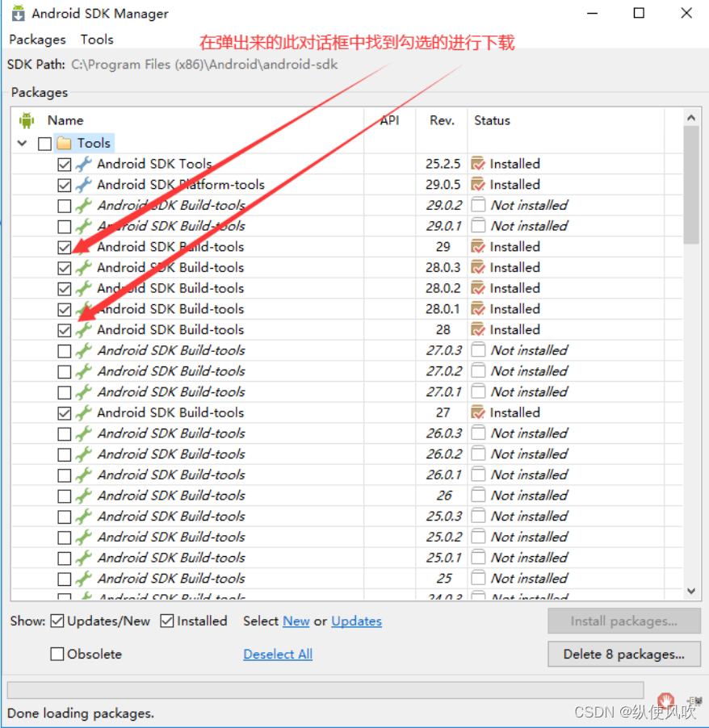The image size is (709, 728).
Task: Click the progress bar at the bottom
Action: point(325,690)
